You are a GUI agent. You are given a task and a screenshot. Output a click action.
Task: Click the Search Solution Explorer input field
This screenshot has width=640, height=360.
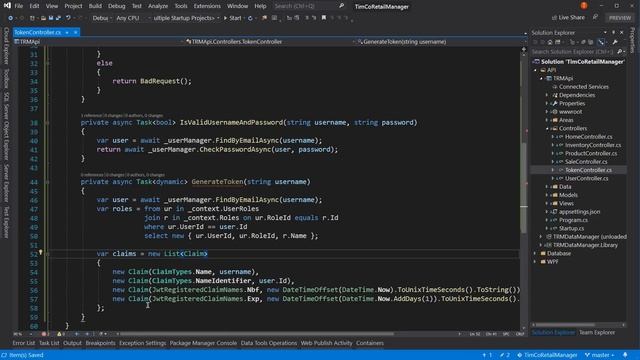click(x=572, y=51)
